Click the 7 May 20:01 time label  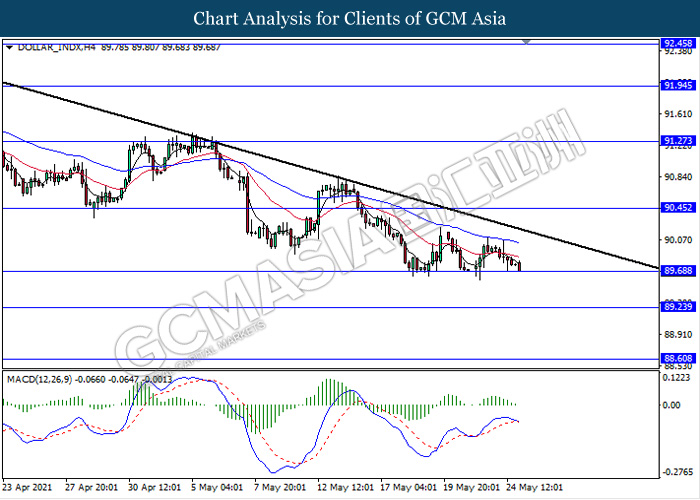280,487
